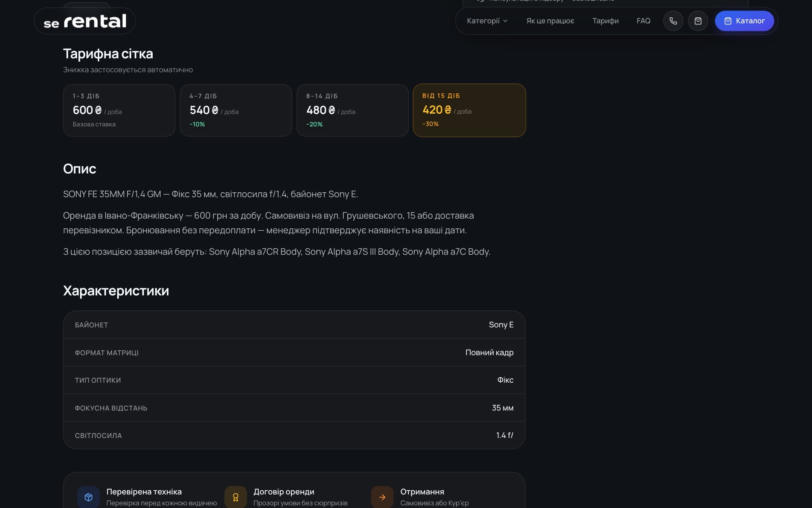This screenshot has height=508, width=812.
Task: Click the Базова ставка label
Action: (94, 124)
